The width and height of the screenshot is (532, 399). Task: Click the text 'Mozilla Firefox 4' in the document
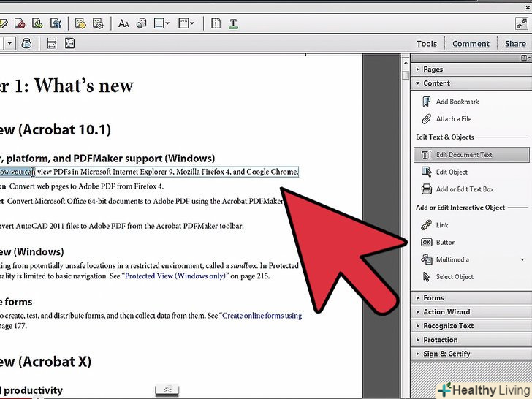pos(203,172)
